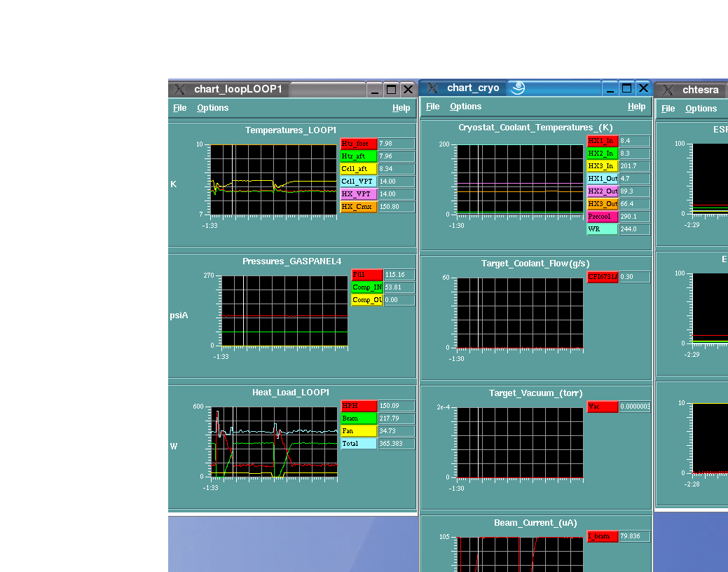The image size is (728, 572).
Task: Select the aqua WR legend label
Action: click(x=602, y=229)
